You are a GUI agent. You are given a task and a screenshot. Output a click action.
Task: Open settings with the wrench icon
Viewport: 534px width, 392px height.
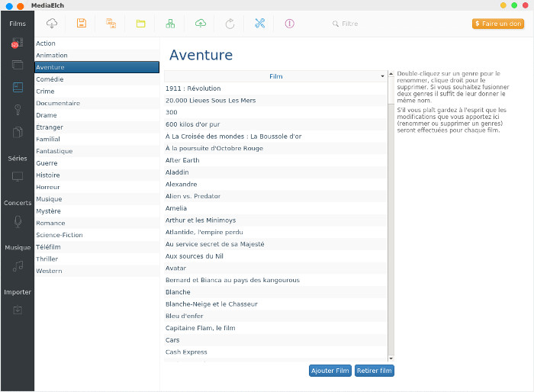point(259,24)
